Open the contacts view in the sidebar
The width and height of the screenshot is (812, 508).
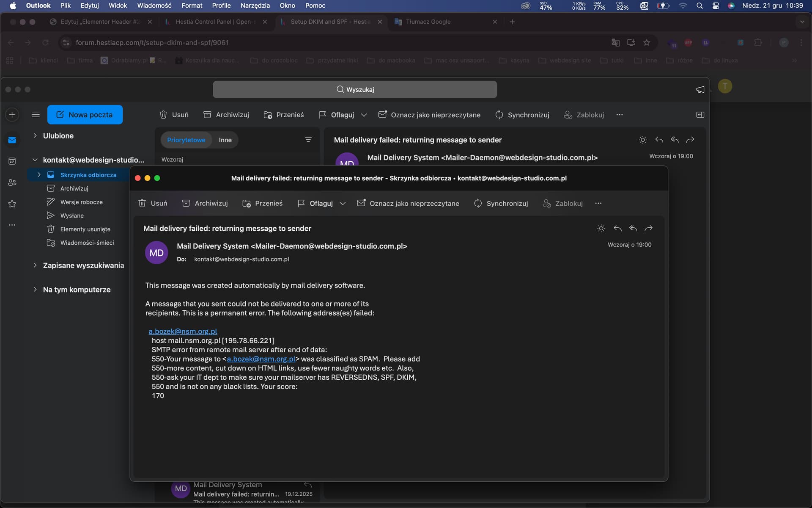(x=12, y=182)
